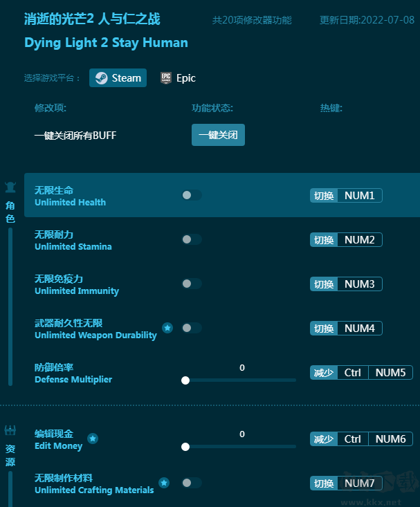Viewport: 420px width, 507px height.
Task: Click the NUM6 hotkey for Edit Money
Action: [x=390, y=439]
